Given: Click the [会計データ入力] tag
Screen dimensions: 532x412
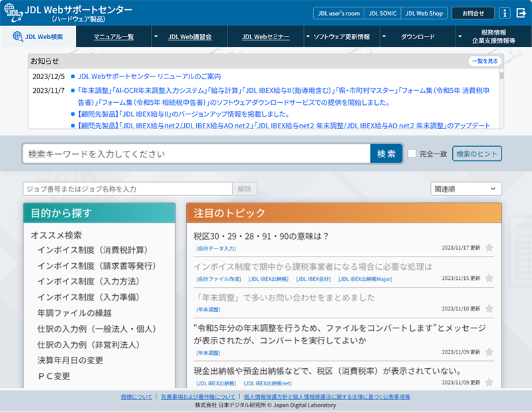Looking at the screenshot, I should click(215, 249).
